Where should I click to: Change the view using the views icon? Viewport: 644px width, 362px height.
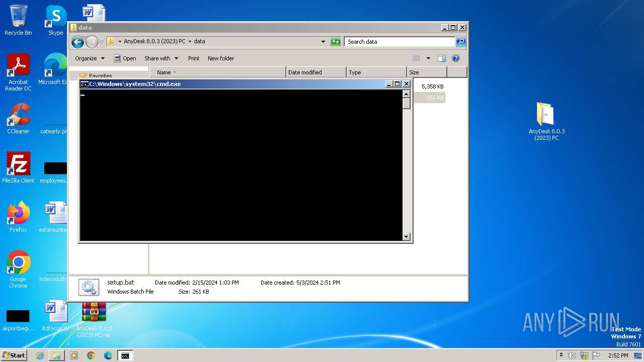[416, 58]
